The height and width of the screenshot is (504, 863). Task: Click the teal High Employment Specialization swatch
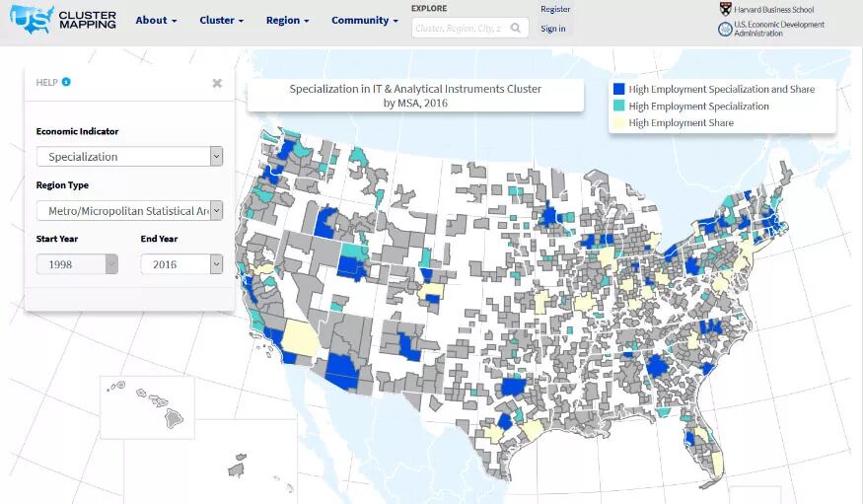[619, 106]
